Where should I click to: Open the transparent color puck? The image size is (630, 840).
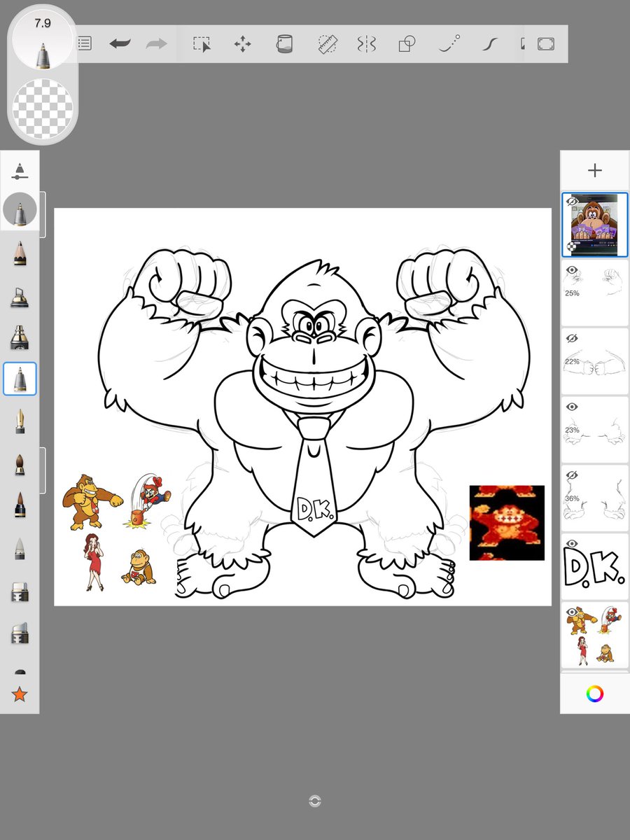coord(43,108)
